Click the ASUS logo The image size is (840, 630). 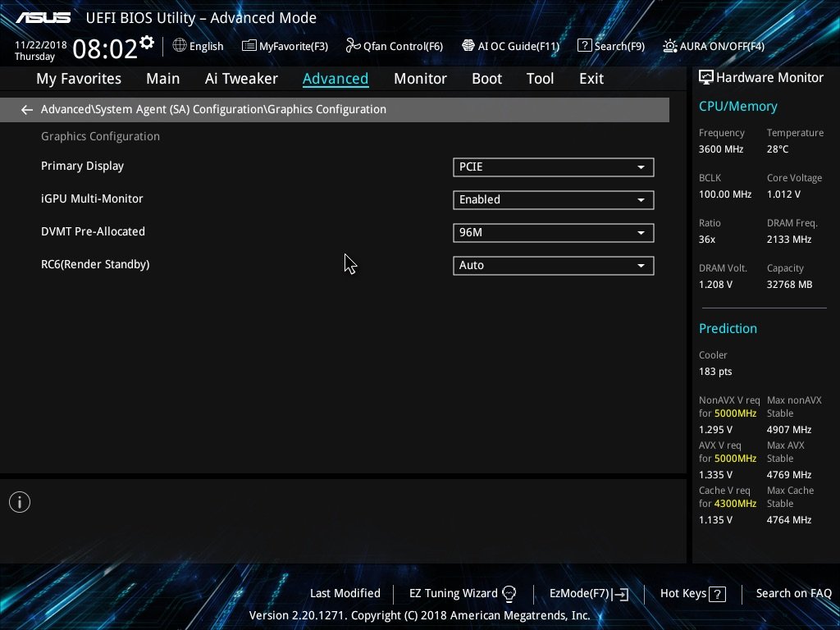point(43,18)
